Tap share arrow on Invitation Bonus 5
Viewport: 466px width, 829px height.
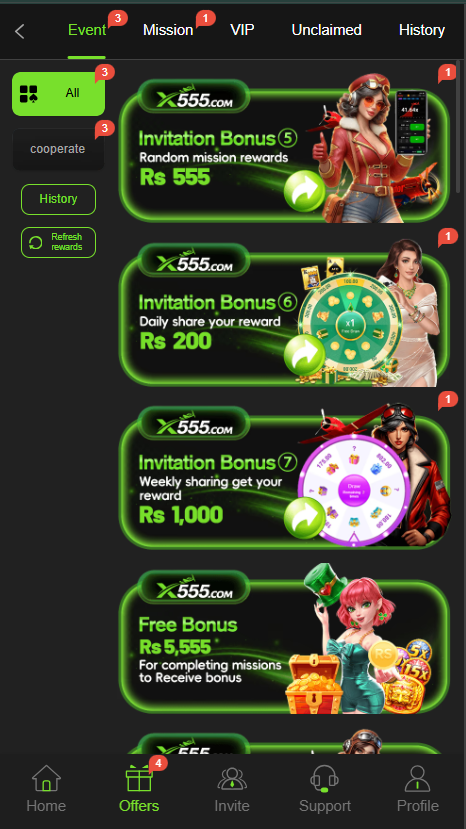304,190
